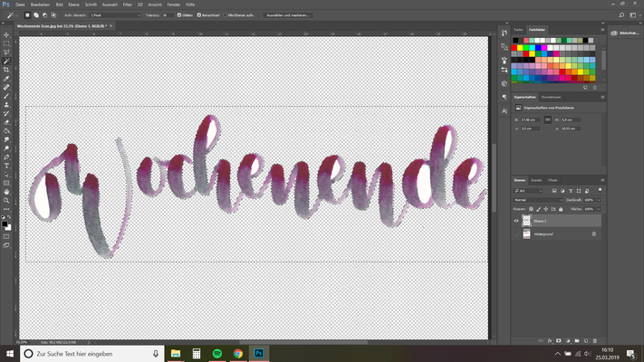
Task: Open Spotify from the taskbar
Action: (217, 353)
